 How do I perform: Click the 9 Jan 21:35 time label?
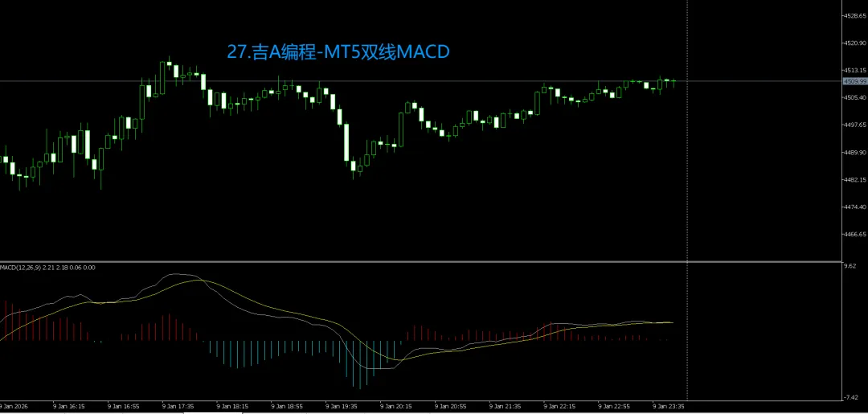pyautogui.click(x=506, y=406)
